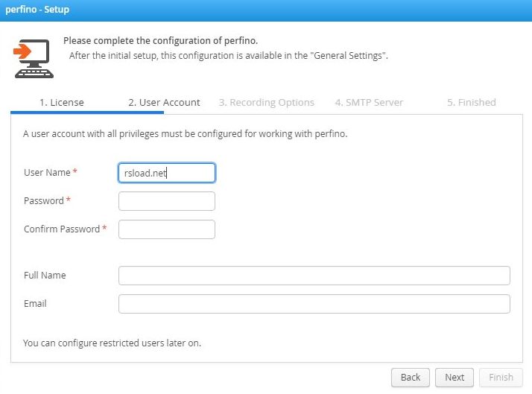Screen dimensions: 532x394
Task: Click the Full Name label
Action: 45,276
